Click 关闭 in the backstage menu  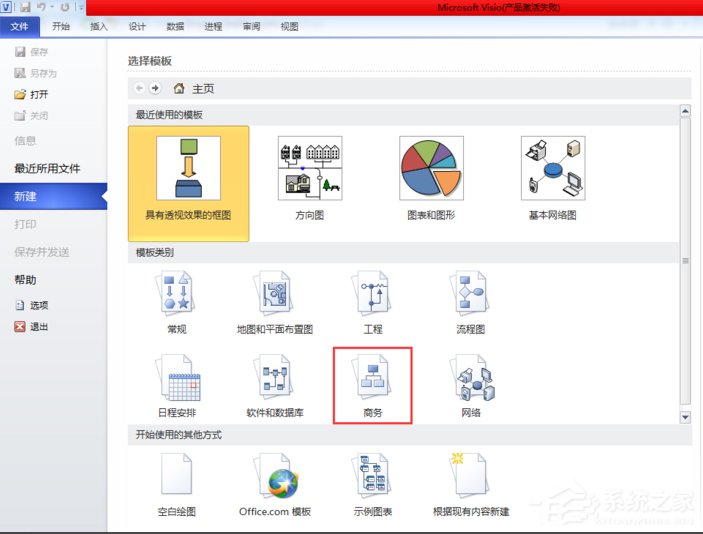coord(31,116)
